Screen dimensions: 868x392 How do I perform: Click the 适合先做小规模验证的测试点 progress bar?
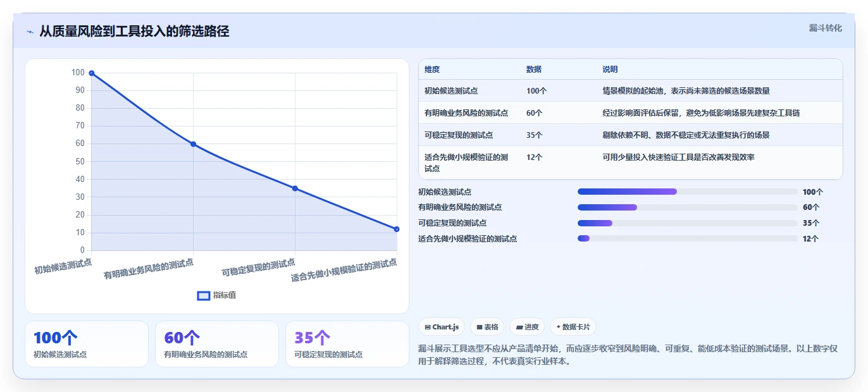(687, 238)
